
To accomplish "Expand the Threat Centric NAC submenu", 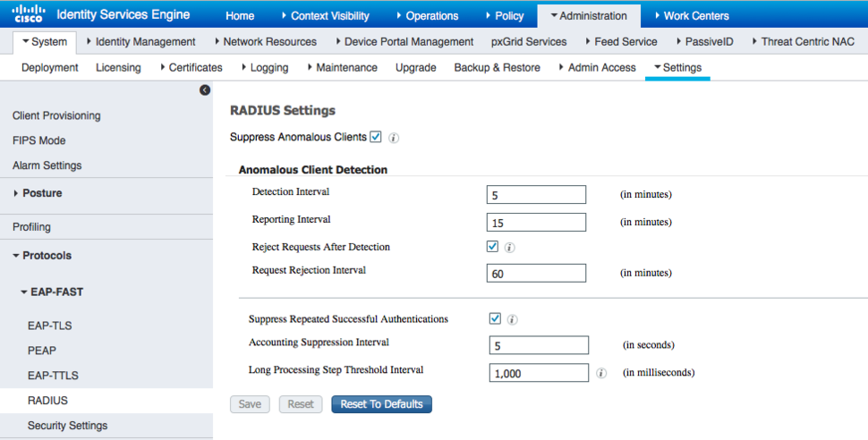I will [x=804, y=41].
